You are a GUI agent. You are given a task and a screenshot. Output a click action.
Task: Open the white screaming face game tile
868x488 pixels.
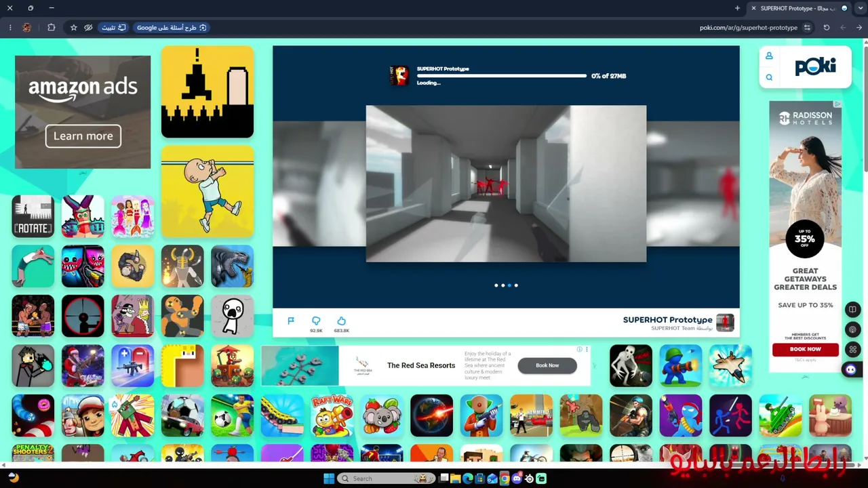[x=232, y=316]
